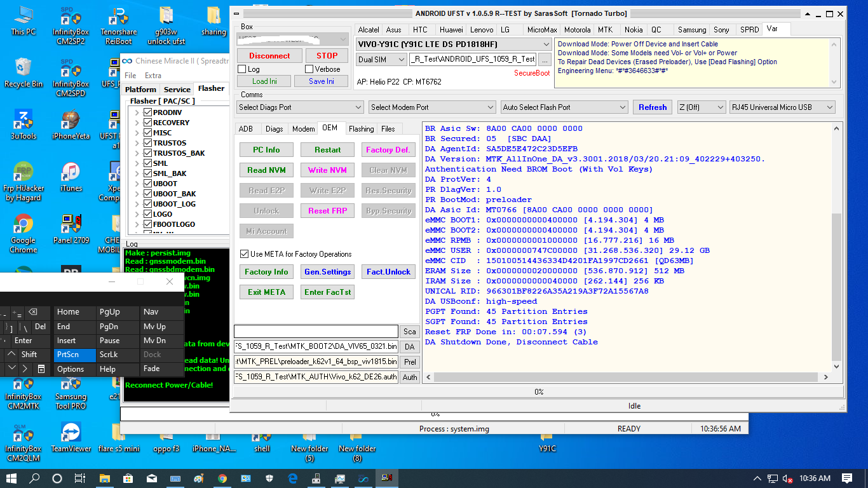Open the Select Diags Port dropdown
The width and height of the screenshot is (868, 488).
(300, 107)
